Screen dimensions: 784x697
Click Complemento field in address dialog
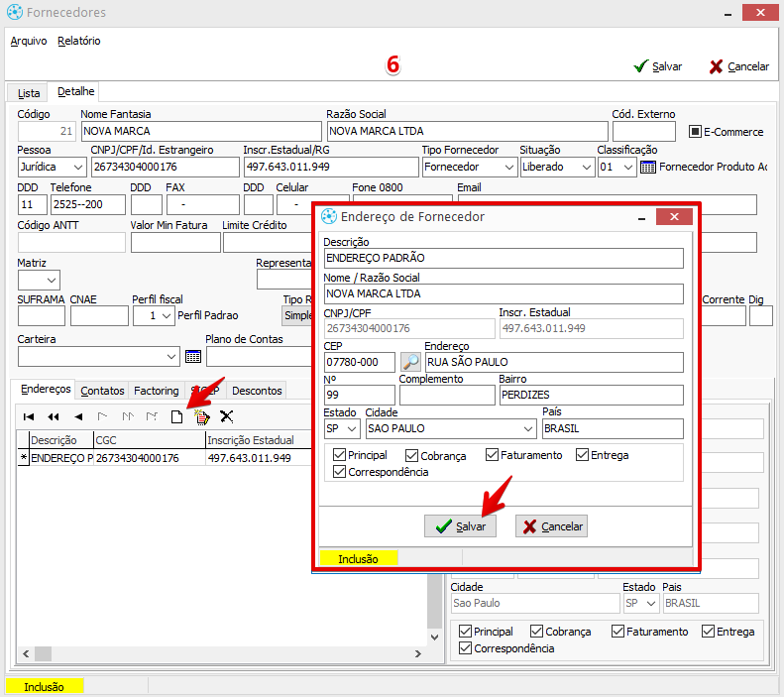[x=447, y=395]
